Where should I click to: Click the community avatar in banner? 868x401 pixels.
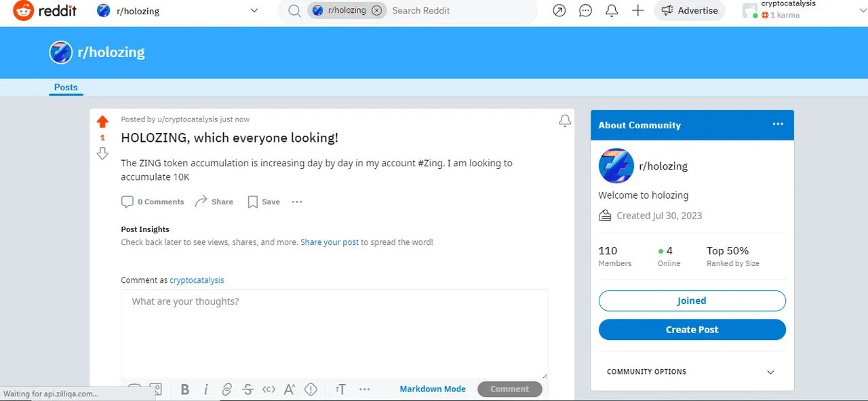point(60,52)
